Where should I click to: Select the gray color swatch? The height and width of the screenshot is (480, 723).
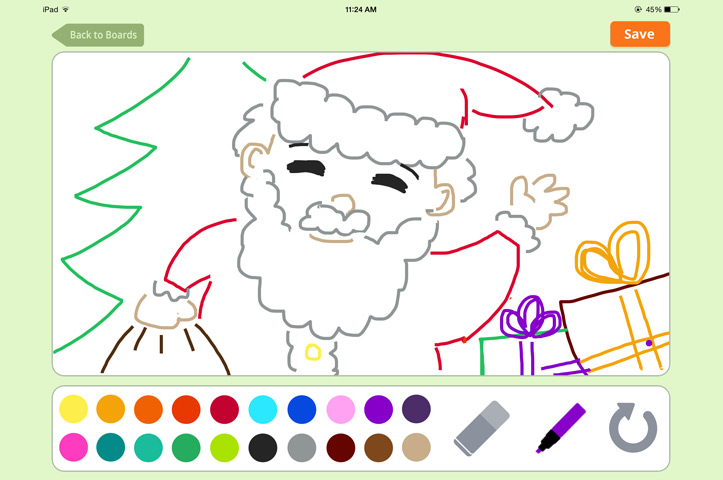pos(302,447)
